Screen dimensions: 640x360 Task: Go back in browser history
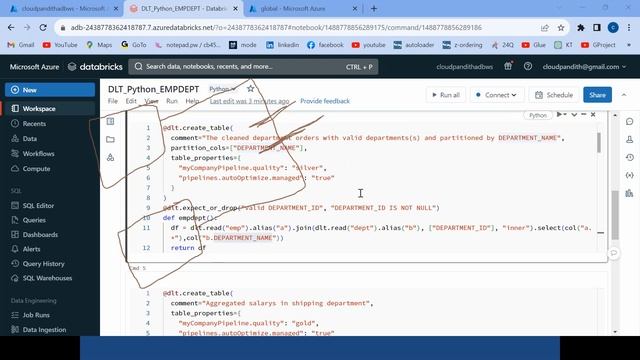pos(11,28)
